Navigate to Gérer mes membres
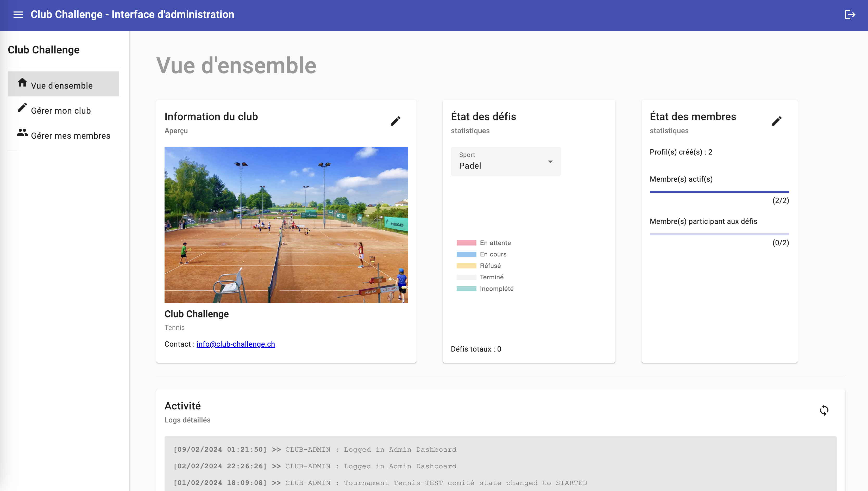 pyautogui.click(x=70, y=135)
